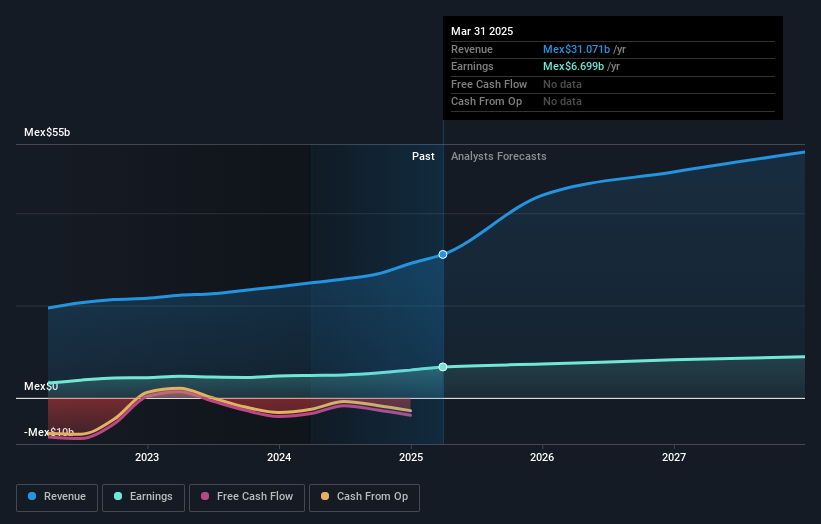Click the Mex$55b y-axis label
This screenshot has height=524, width=821.
click(47, 132)
